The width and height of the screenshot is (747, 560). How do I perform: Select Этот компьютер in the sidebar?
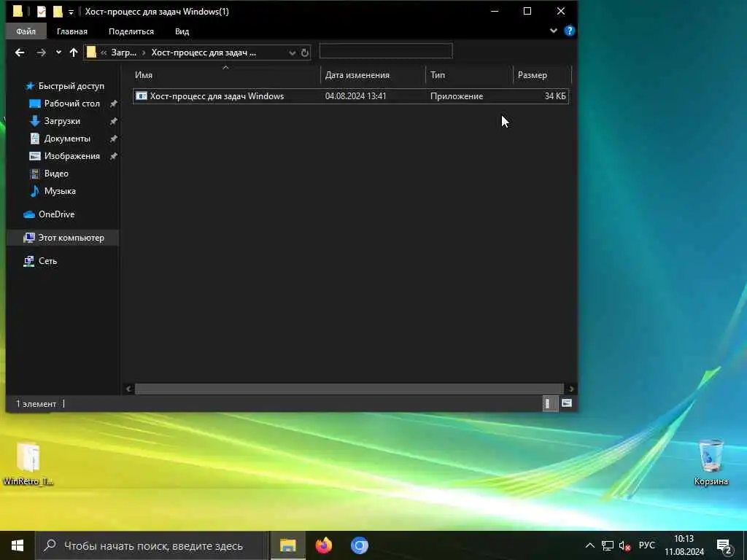pyautogui.click(x=63, y=238)
